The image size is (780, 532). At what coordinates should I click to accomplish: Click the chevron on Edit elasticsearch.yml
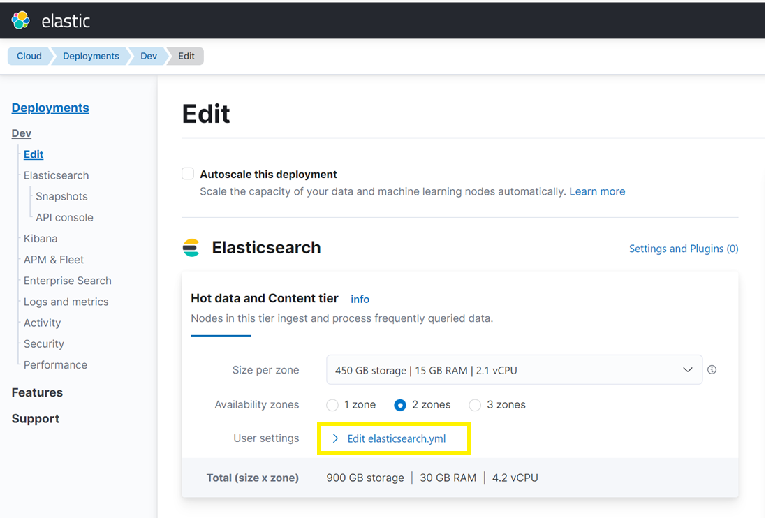click(x=336, y=439)
